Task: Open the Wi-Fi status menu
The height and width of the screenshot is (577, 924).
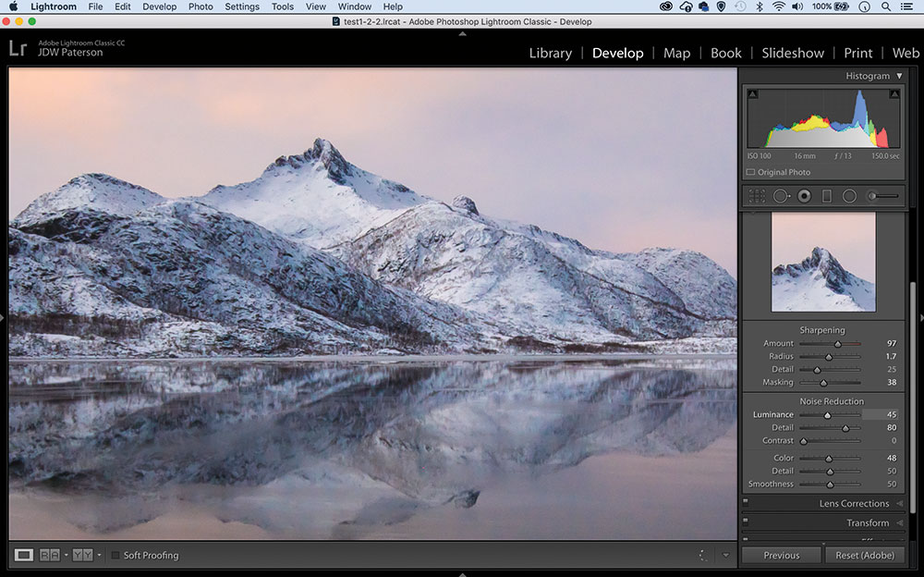Action: click(x=778, y=6)
